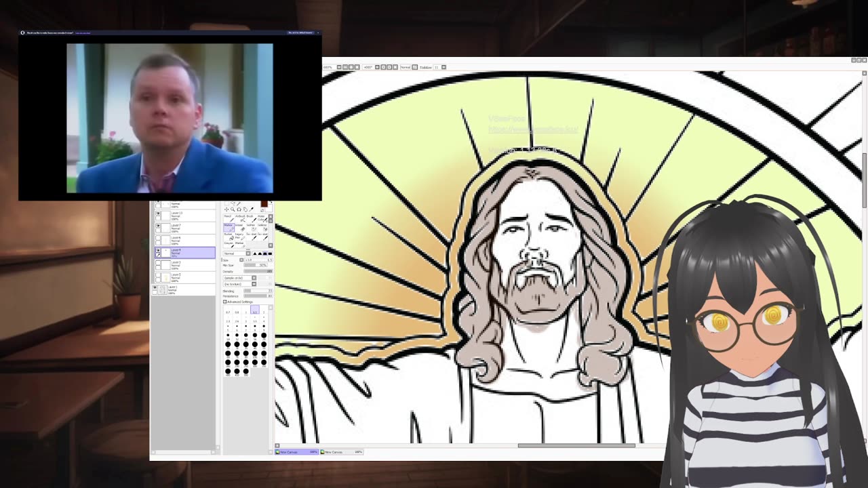Image resolution: width=868 pixels, height=488 pixels.
Task: Select the highlighted Marker tool beside Eraser
Action: click(229, 228)
